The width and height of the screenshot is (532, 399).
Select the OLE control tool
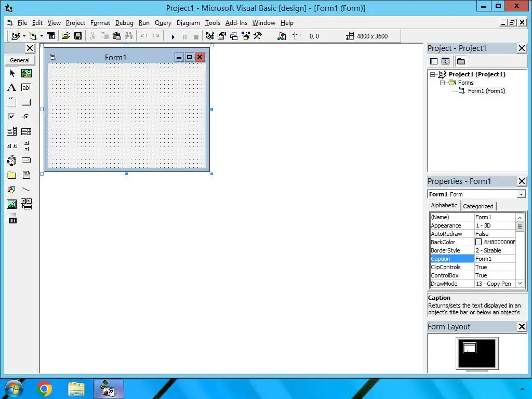click(12, 219)
